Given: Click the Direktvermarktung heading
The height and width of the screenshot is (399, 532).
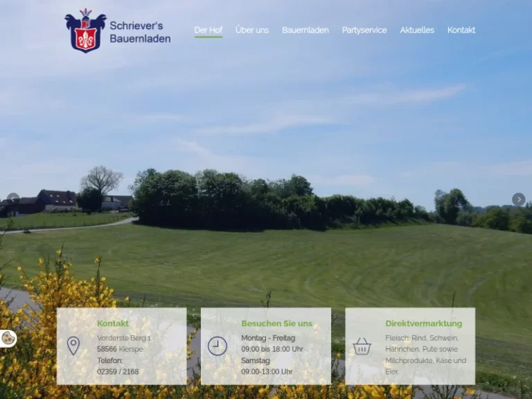Looking at the screenshot, I should pos(423,323).
